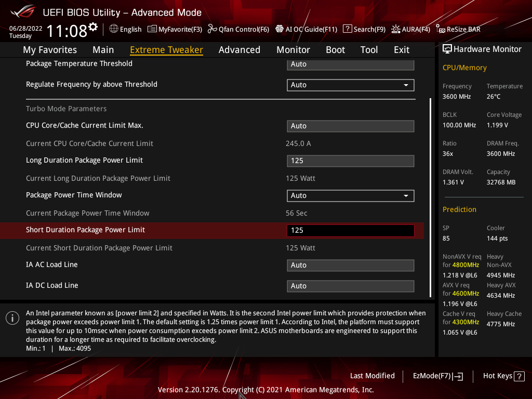
Task: Open the Monitor tab
Action: tap(293, 50)
